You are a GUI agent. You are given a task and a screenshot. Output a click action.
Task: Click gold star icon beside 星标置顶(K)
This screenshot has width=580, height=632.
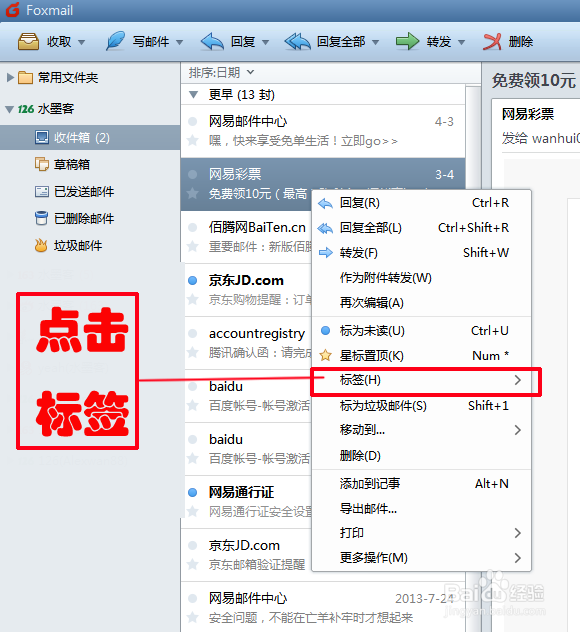[x=325, y=356]
